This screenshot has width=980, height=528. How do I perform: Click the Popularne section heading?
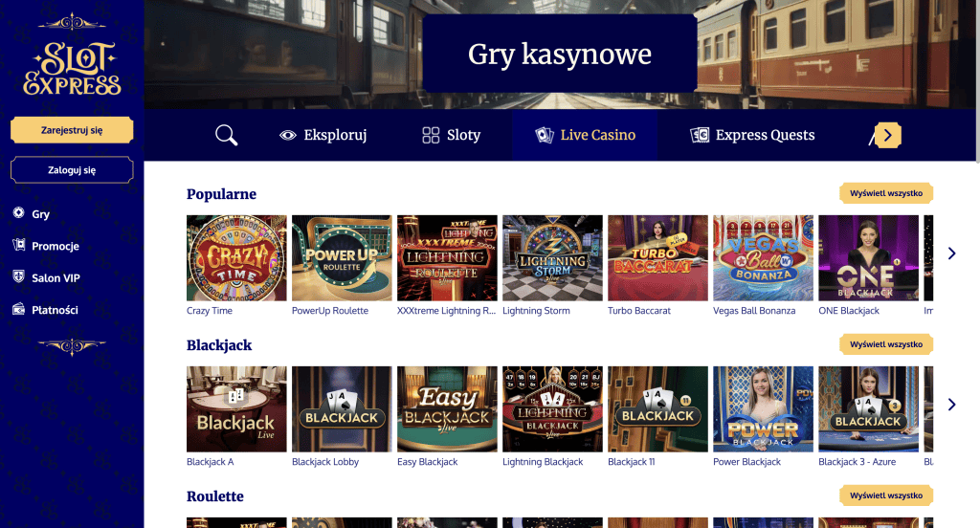(221, 194)
